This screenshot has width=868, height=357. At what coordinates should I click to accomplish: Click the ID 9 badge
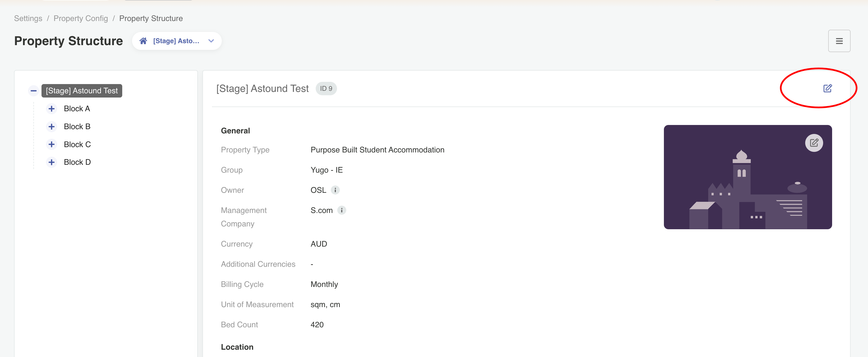coord(326,89)
